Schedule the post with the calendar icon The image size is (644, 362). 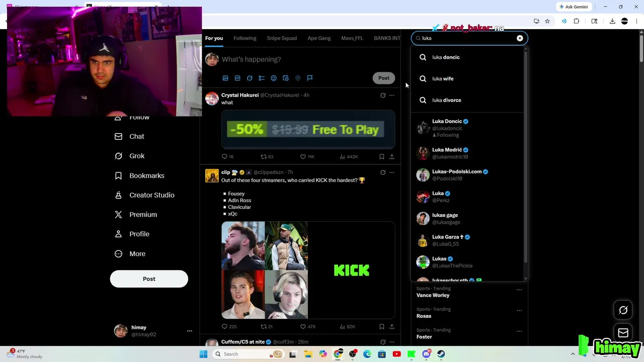286,78
